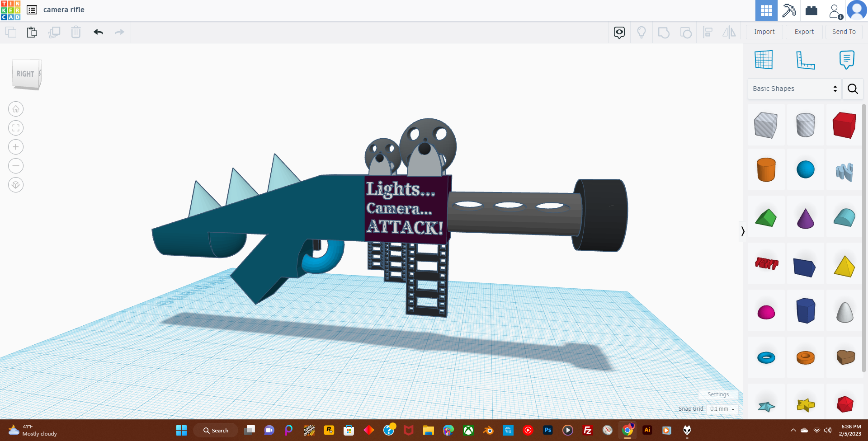Image resolution: width=868 pixels, height=441 pixels.
Task: Click the Fit all in view button
Action: (x=16, y=128)
